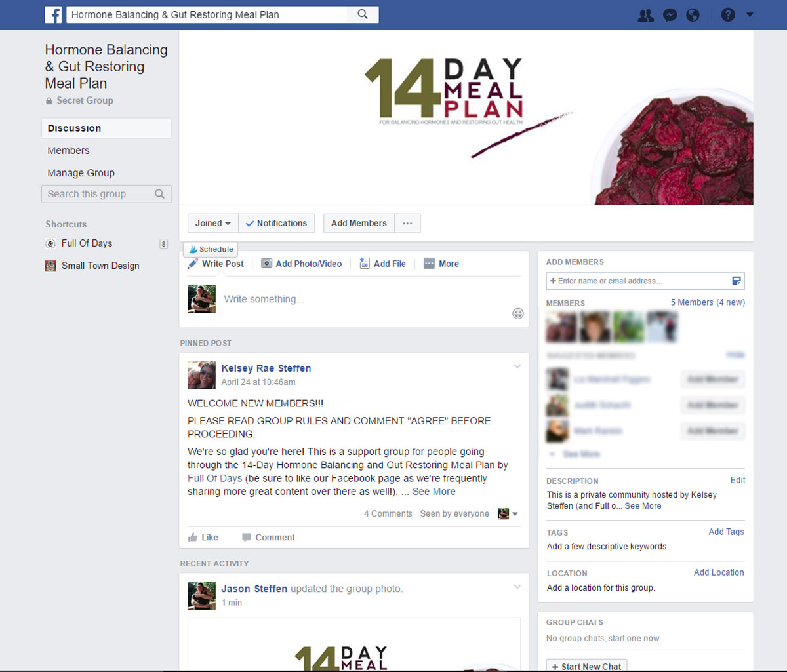This screenshot has width=787, height=672.
Task: Open the Friend Requests icon
Action: pyautogui.click(x=646, y=15)
